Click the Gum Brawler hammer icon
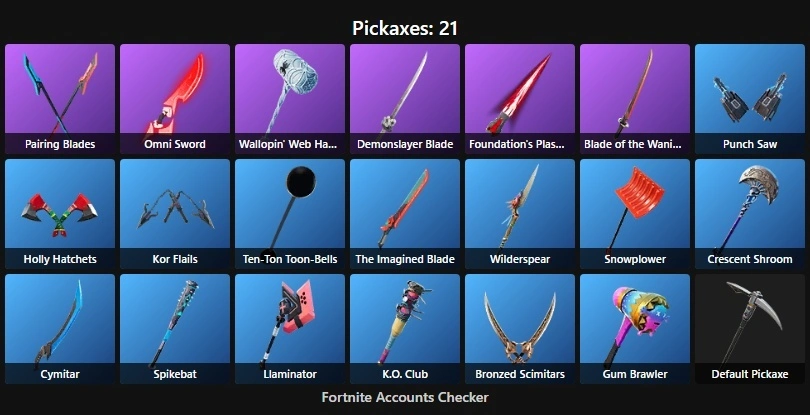Image resolution: width=810 pixels, height=415 pixels. click(635, 329)
